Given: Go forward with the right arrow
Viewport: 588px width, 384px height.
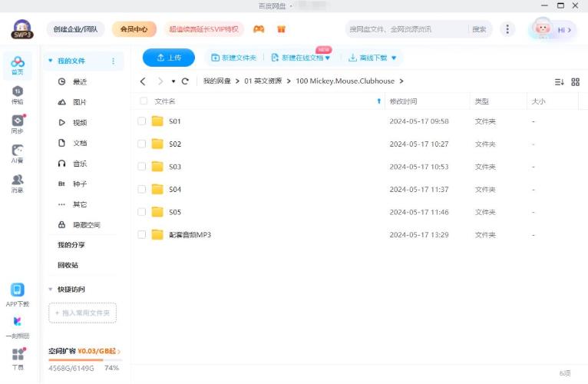Looking at the screenshot, I should pyautogui.click(x=160, y=81).
